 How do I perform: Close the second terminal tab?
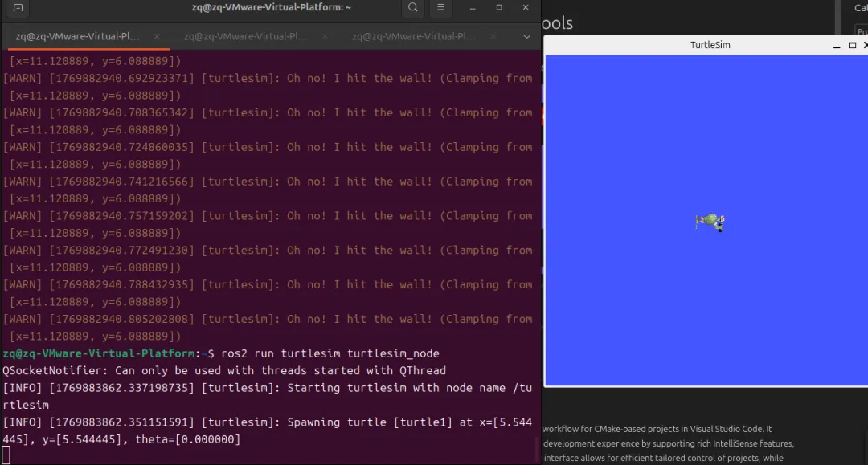[325, 36]
